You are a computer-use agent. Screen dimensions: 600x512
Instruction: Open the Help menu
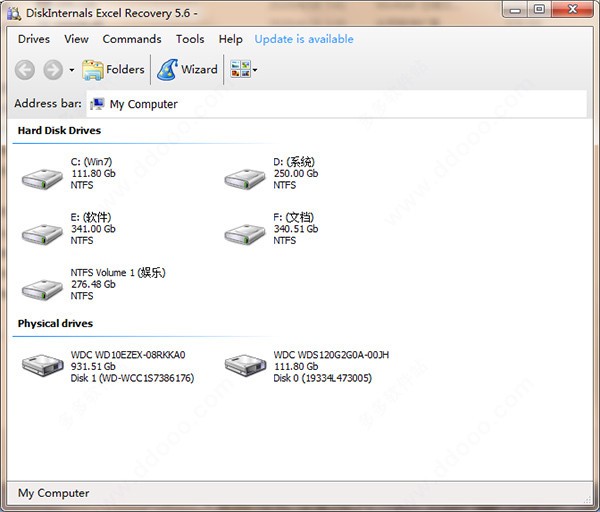pyautogui.click(x=230, y=39)
